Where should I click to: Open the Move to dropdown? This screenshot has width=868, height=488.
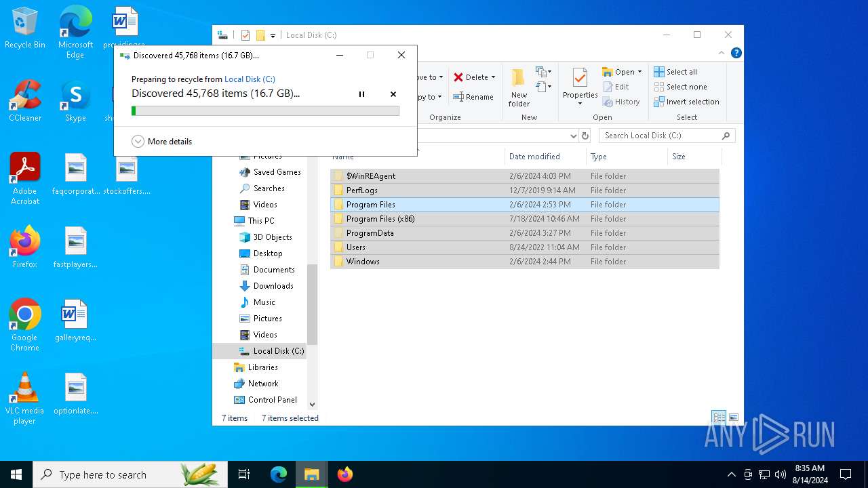click(x=430, y=77)
